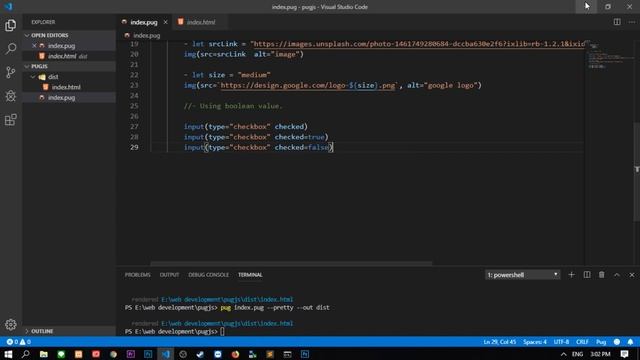640x360 pixels.
Task: Click the design.google.com logo URL on line 23
Action: tap(308, 85)
